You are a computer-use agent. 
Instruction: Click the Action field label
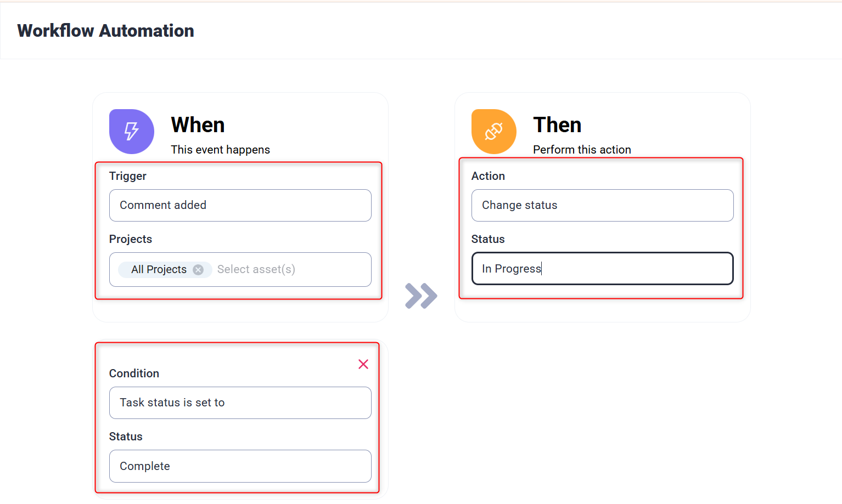[488, 176]
